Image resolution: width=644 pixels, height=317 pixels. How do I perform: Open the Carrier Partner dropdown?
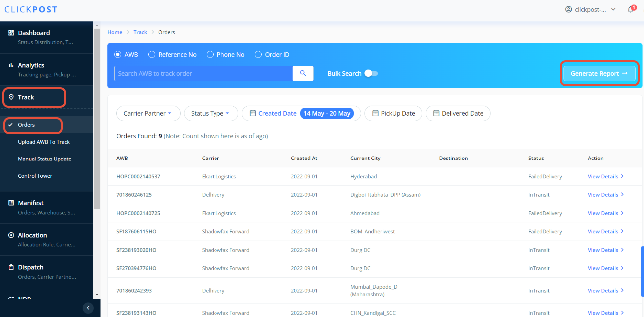coord(147,113)
